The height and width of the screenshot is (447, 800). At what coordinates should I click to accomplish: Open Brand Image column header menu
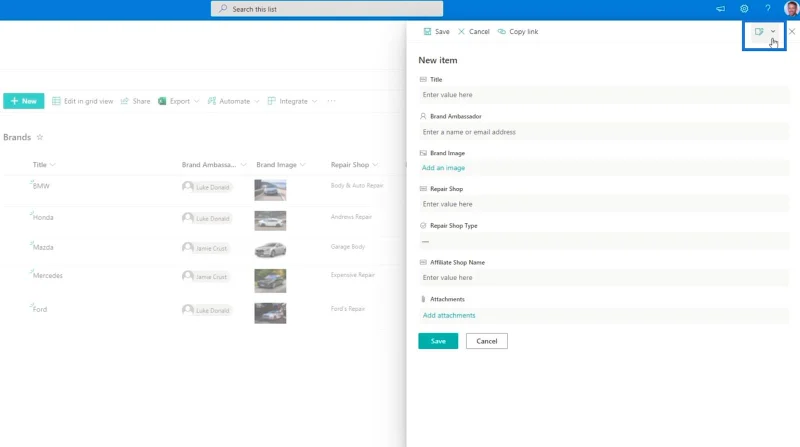281,165
